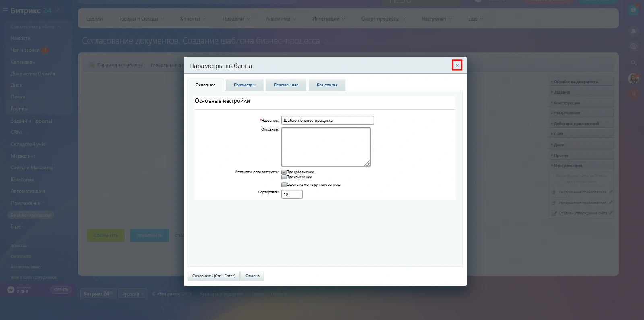Click the Сохранить (Ctrl+Enter) button
This screenshot has height=320, width=644.
tap(214, 276)
